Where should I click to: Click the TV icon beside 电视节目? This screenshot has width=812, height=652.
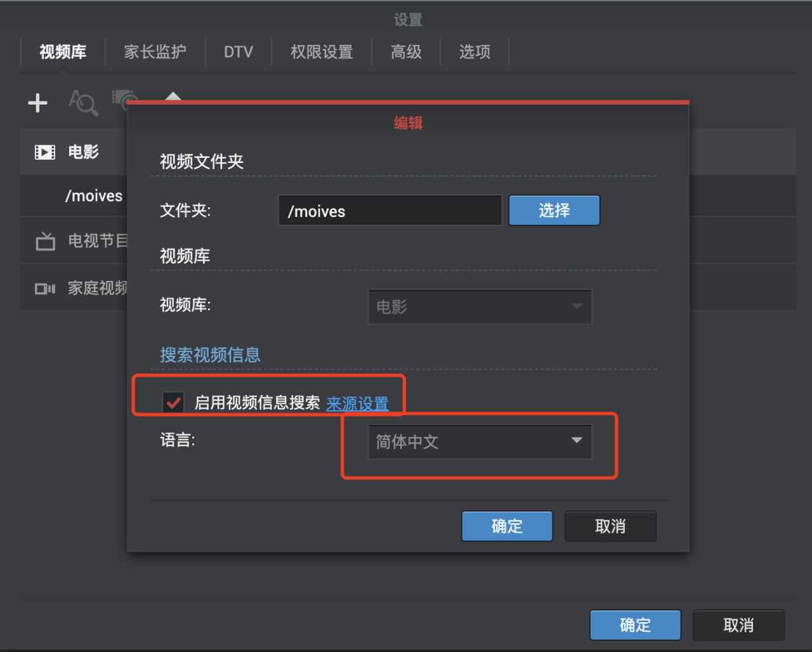pyautogui.click(x=44, y=241)
